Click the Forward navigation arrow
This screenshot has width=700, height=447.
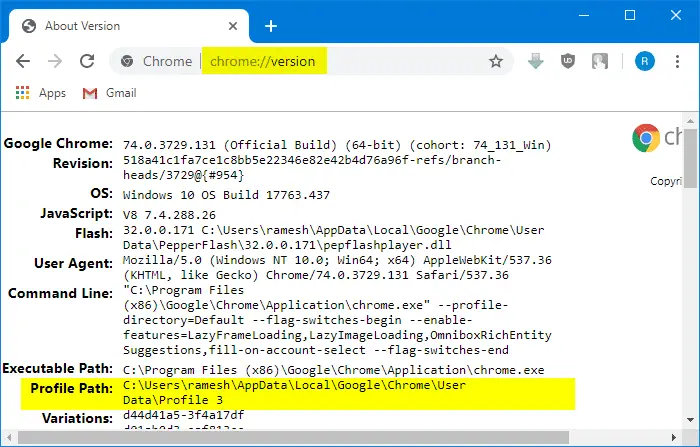coord(55,61)
